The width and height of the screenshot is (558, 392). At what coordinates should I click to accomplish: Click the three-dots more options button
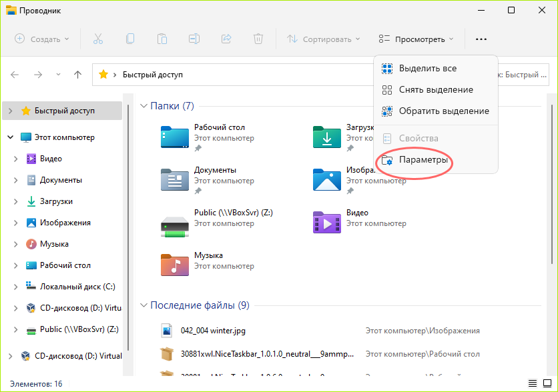(481, 39)
